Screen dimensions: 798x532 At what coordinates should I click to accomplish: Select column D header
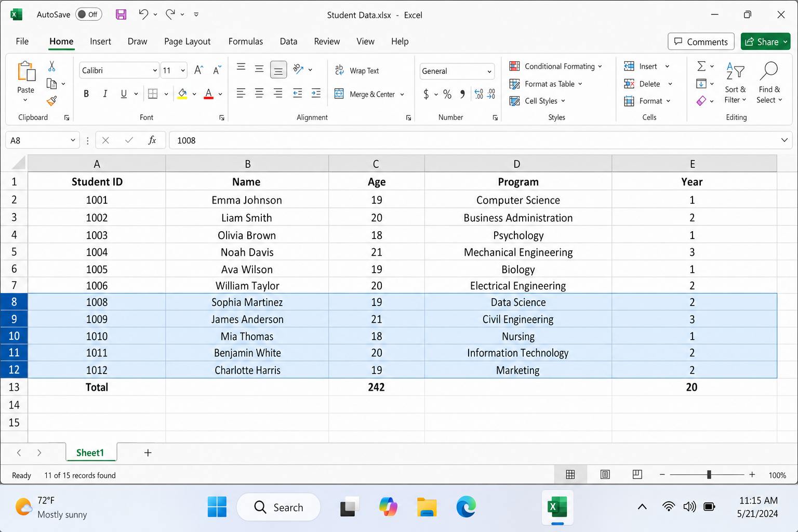click(518, 164)
